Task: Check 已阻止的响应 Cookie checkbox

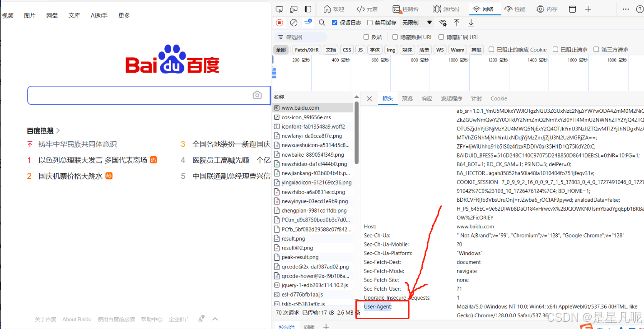Action: [x=491, y=50]
